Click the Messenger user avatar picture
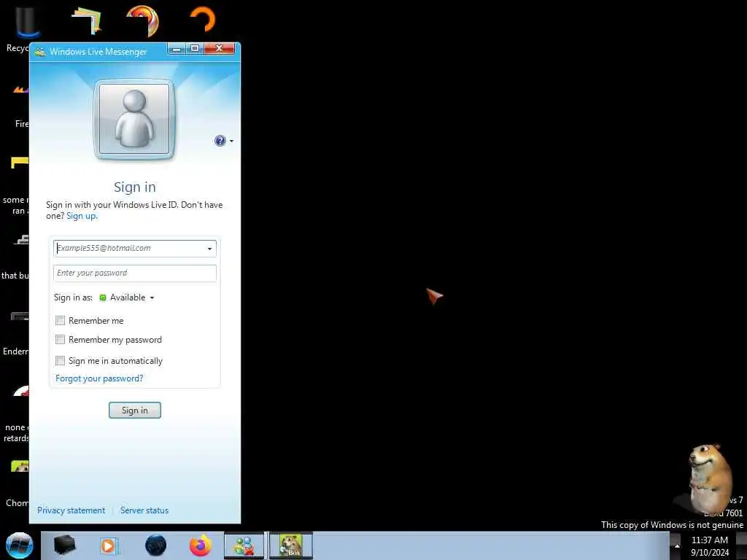Screen dimensions: 747x560 134,119
